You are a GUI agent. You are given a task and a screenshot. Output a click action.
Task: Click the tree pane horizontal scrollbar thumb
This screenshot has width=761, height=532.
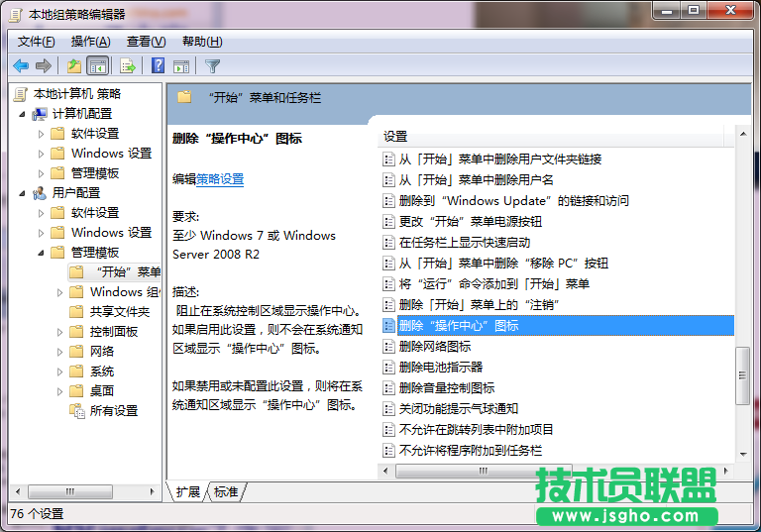point(70,491)
